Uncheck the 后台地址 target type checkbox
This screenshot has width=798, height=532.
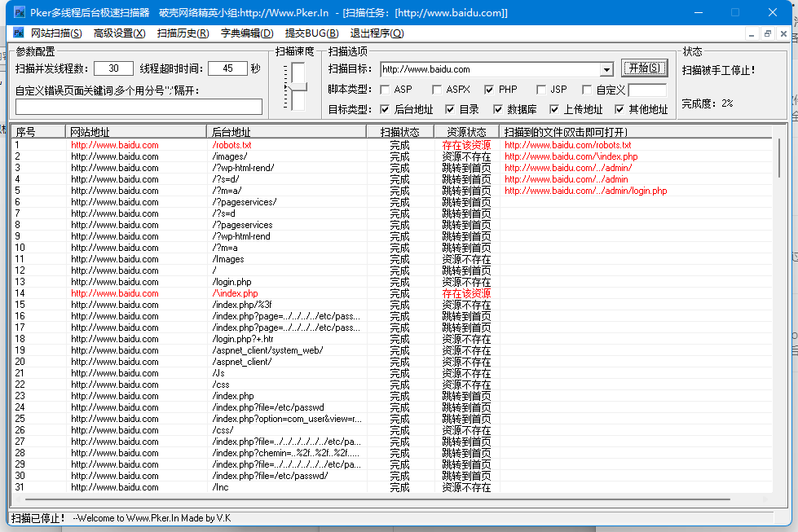(x=386, y=109)
